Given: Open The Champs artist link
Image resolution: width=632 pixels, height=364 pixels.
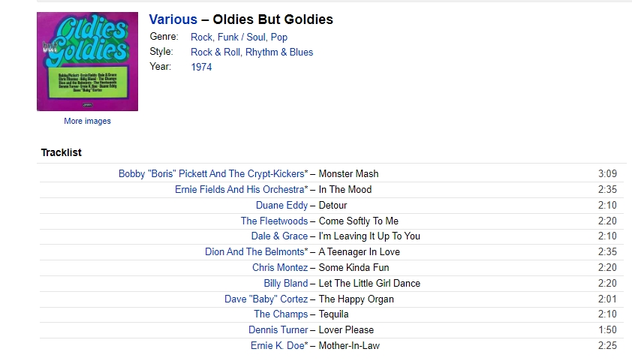Looking at the screenshot, I should click(x=281, y=314).
